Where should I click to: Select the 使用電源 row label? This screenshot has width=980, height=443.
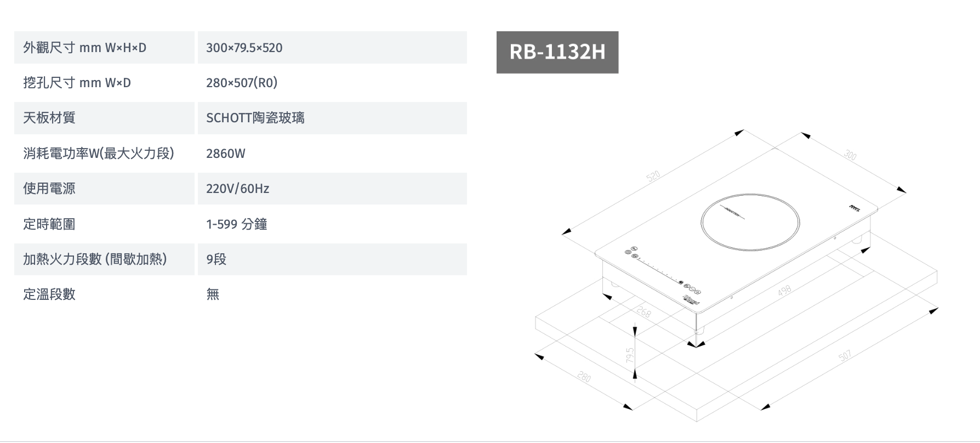pos(49,189)
